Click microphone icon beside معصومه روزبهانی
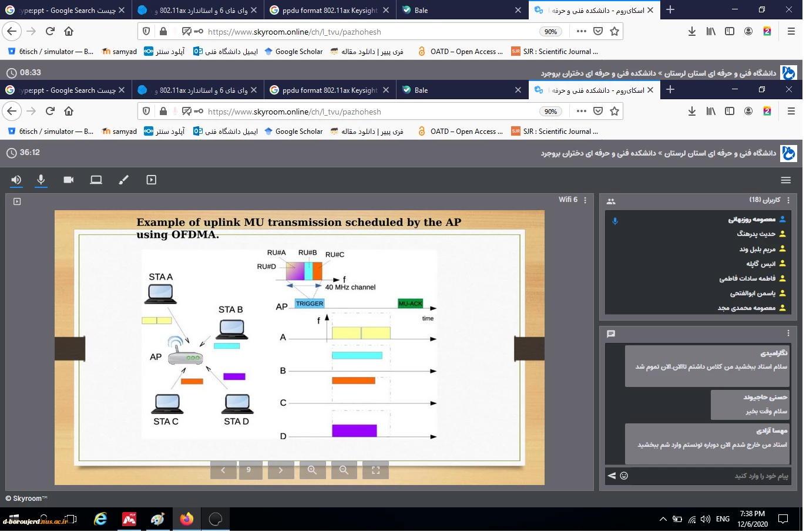The image size is (806, 532). [x=615, y=221]
